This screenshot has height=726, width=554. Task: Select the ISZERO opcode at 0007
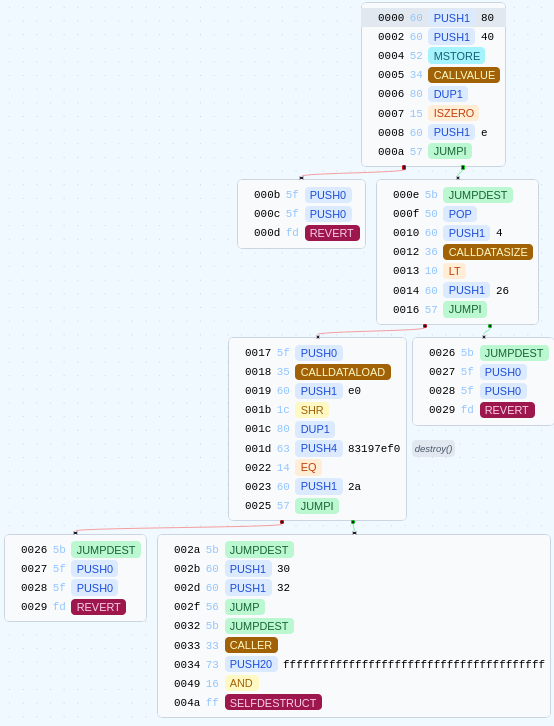coord(454,113)
